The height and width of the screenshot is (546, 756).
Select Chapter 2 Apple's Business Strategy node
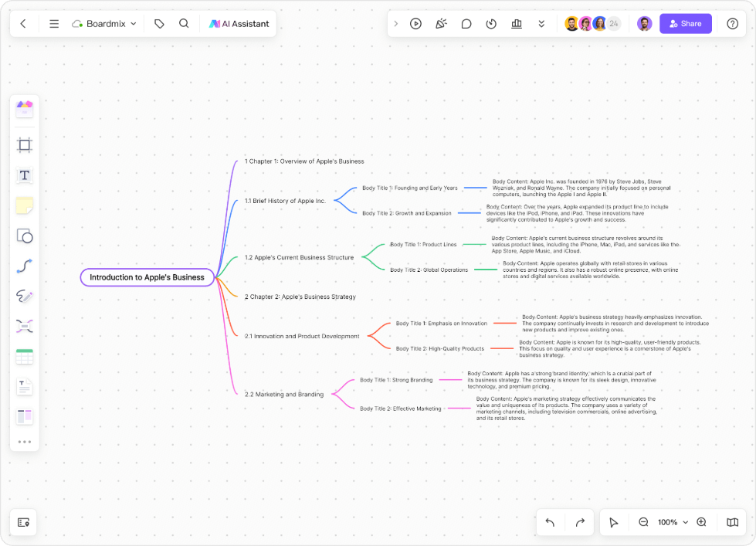300,297
